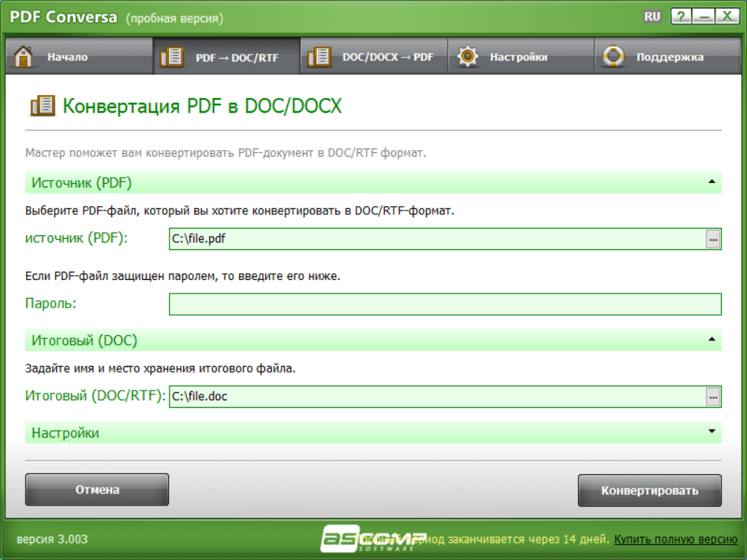Close the PDF Conversa window
This screenshot has width=747, height=560.
[x=727, y=16]
